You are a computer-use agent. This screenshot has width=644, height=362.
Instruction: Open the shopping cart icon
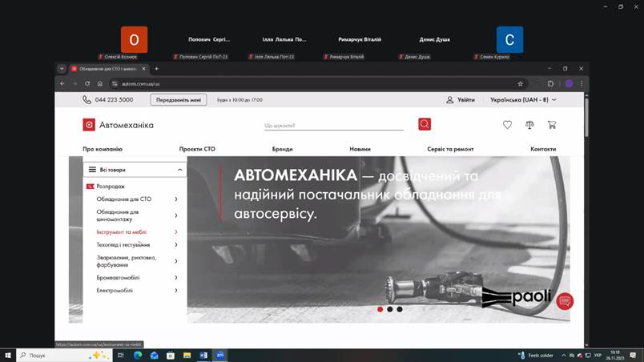tap(552, 125)
